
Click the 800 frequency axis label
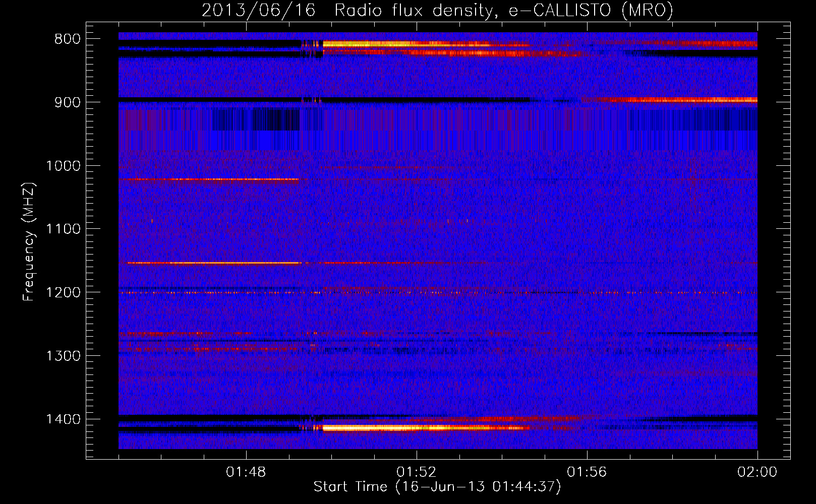pyautogui.click(x=67, y=39)
